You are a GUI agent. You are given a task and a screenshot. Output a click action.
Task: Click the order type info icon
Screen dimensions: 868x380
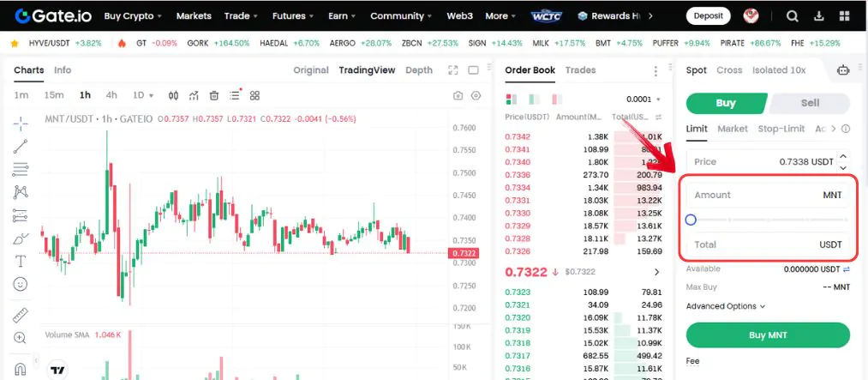click(846, 129)
